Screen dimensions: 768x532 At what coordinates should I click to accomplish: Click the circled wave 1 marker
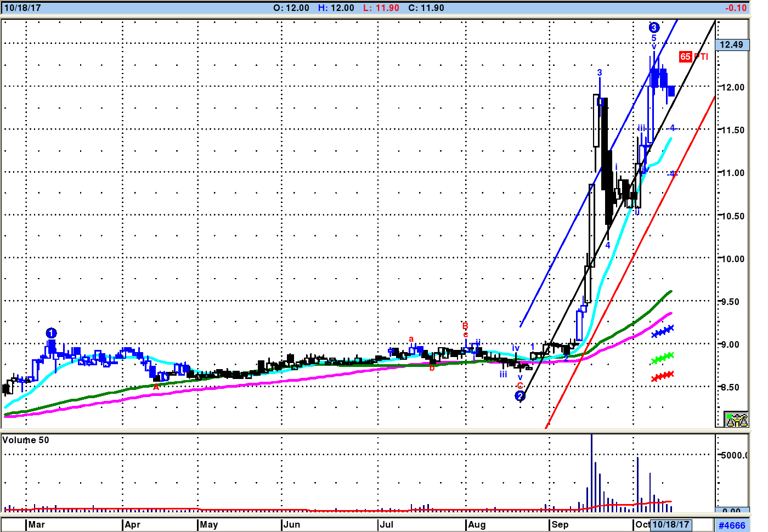[x=51, y=333]
